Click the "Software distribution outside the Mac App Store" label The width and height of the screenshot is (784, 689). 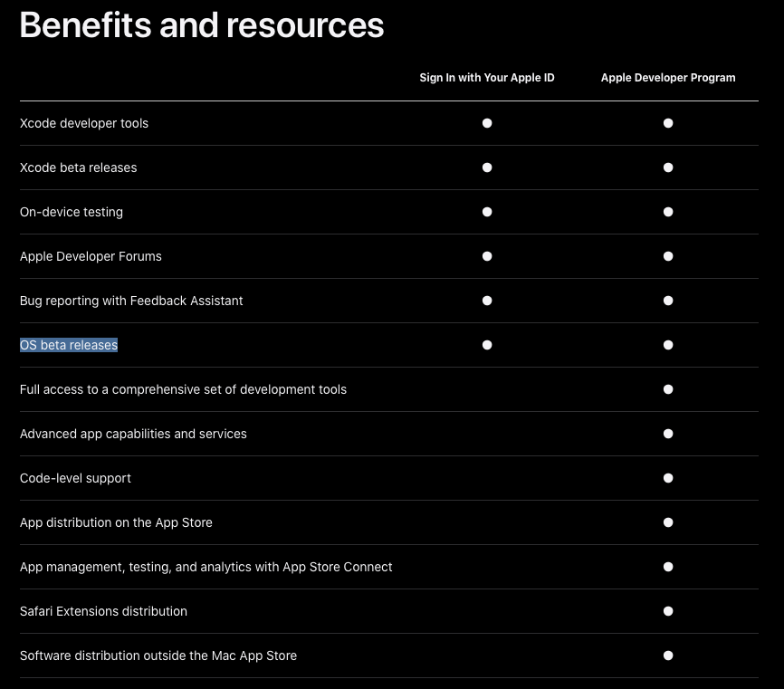click(158, 656)
